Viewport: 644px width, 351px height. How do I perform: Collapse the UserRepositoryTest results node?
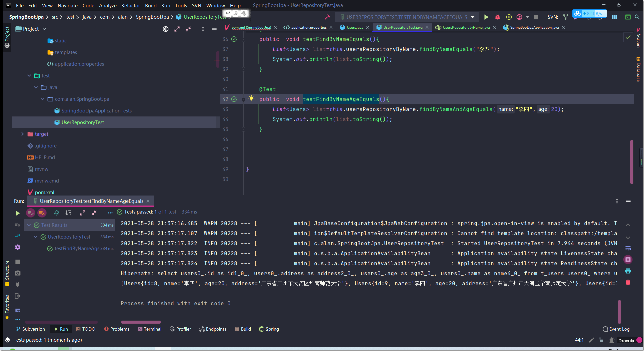tap(36, 237)
